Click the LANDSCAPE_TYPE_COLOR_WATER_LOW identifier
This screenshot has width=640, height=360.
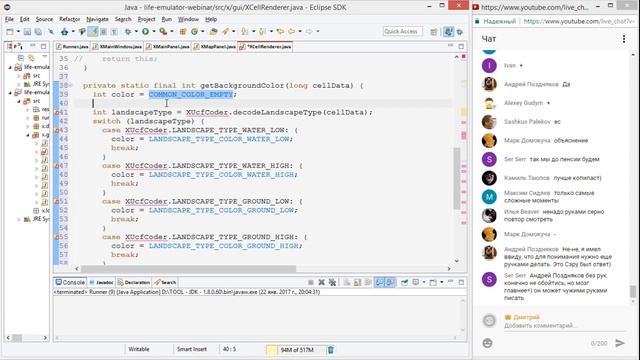219,139
